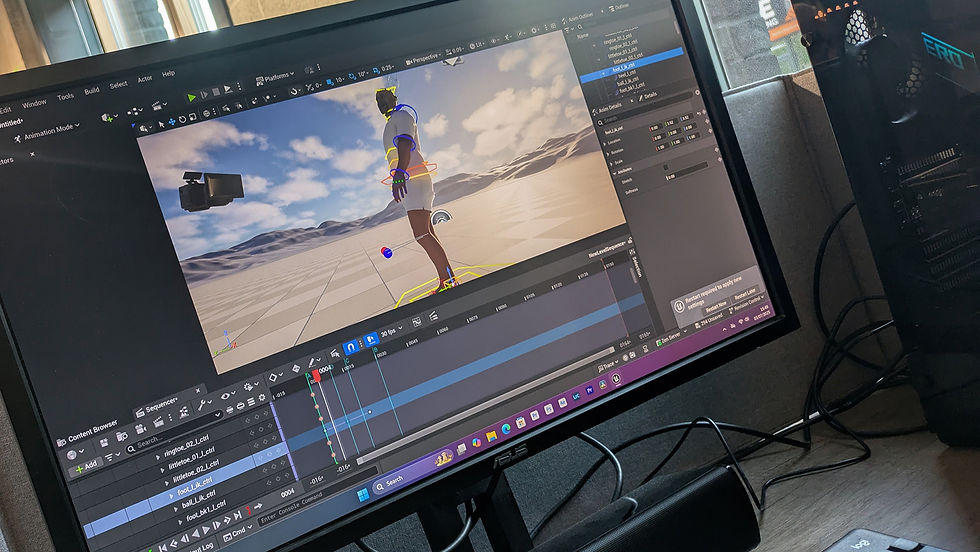980x552 pixels.
Task: Click the Sequencer track search field
Action: pyautogui.click(x=176, y=430)
